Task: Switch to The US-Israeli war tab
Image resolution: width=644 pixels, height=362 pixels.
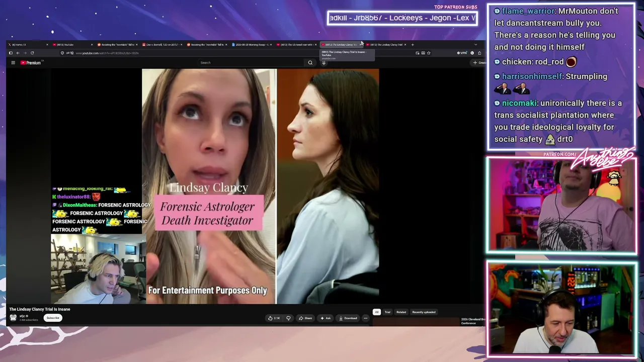Action: [297, 45]
